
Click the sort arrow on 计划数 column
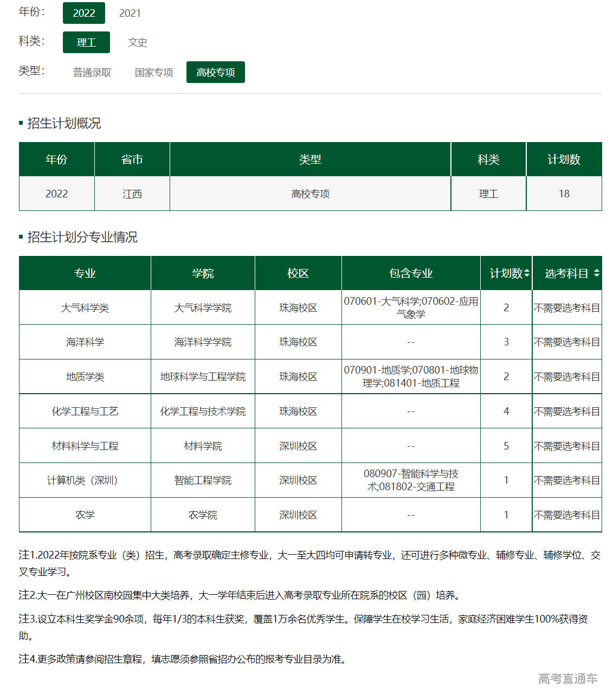[528, 273]
